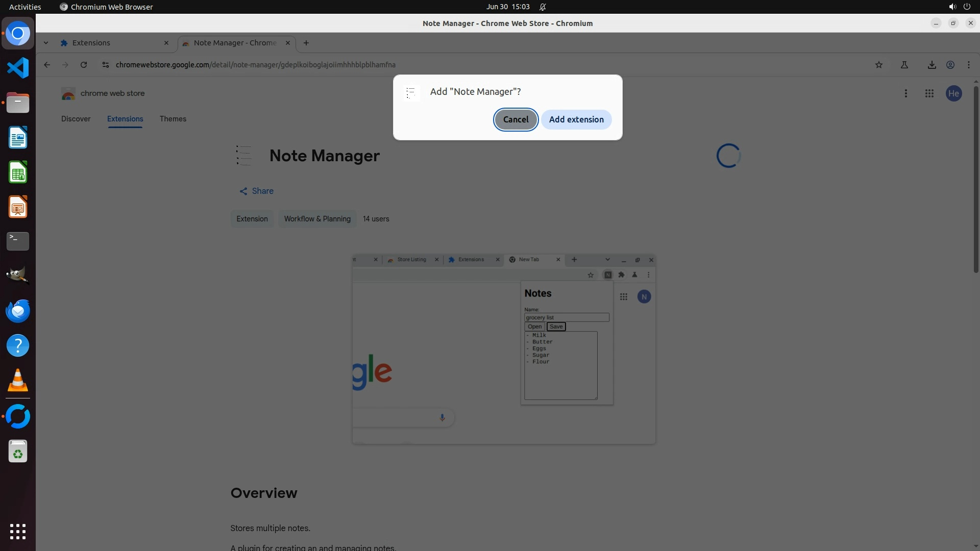View site information icon in address bar
Image resolution: width=980 pixels, height=551 pixels.
click(105, 65)
